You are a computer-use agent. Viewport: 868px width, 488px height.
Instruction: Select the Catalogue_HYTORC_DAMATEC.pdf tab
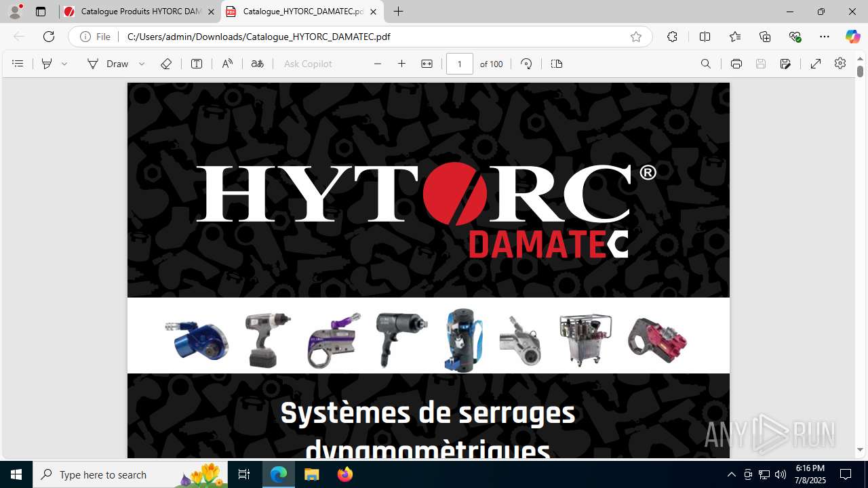pos(302,12)
